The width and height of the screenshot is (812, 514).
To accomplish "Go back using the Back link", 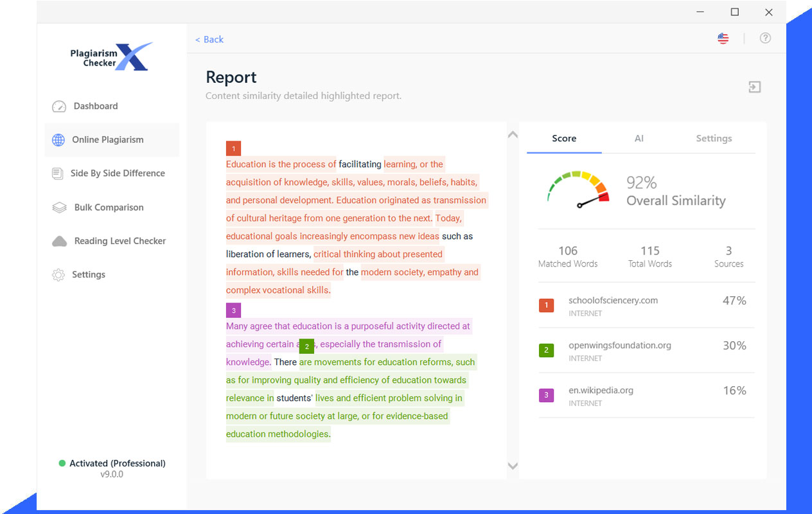I will coord(209,39).
